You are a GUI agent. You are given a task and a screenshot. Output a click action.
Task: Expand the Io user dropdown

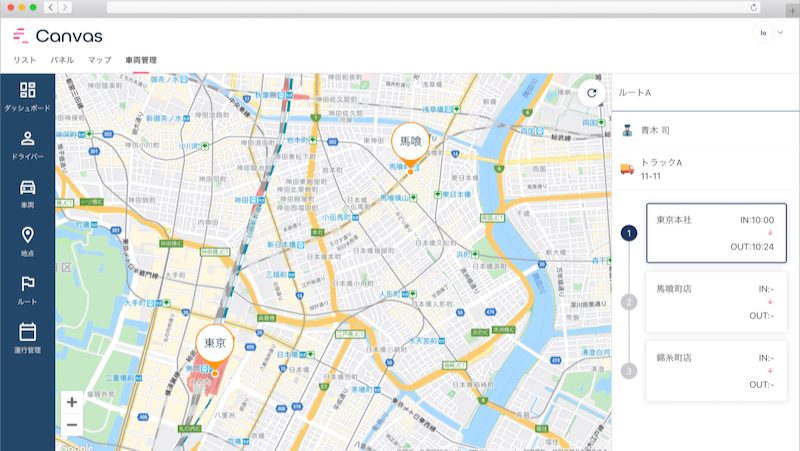[x=769, y=33]
